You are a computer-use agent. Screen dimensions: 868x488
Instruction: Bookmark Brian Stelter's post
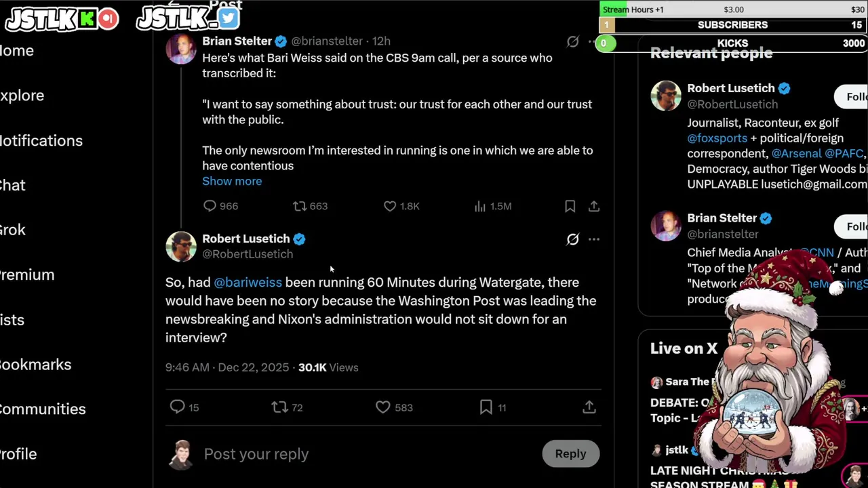(570, 206)
